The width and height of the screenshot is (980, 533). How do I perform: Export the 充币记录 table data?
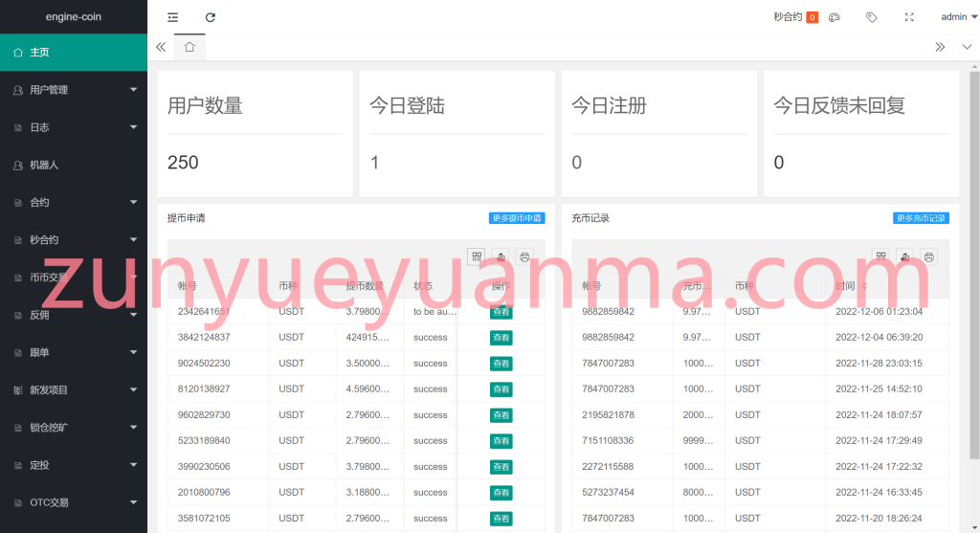[905, 256]
